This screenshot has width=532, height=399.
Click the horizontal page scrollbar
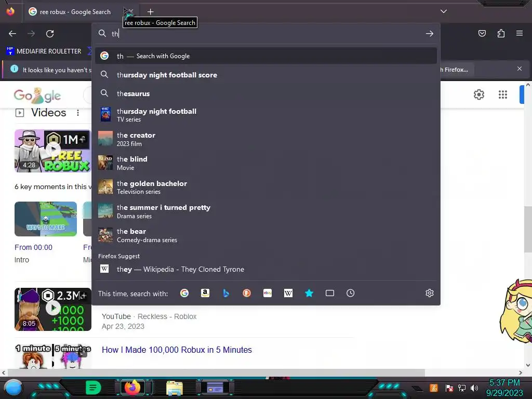click(217, 373)
